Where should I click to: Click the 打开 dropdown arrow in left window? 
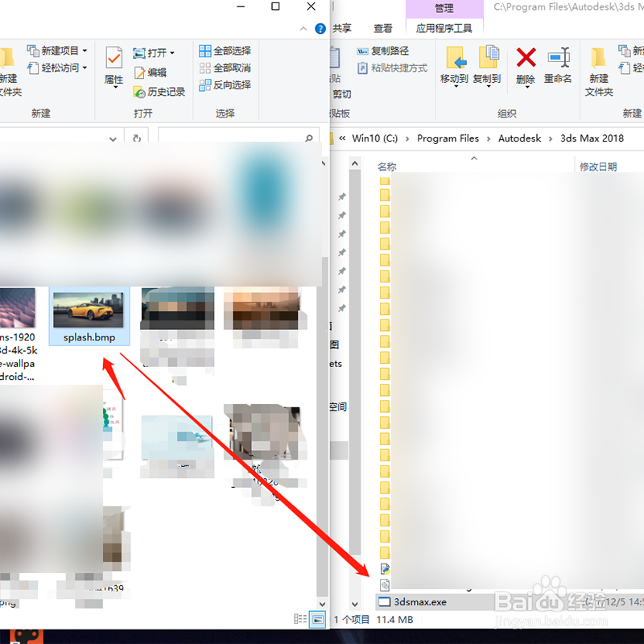(x=172, y=53)
